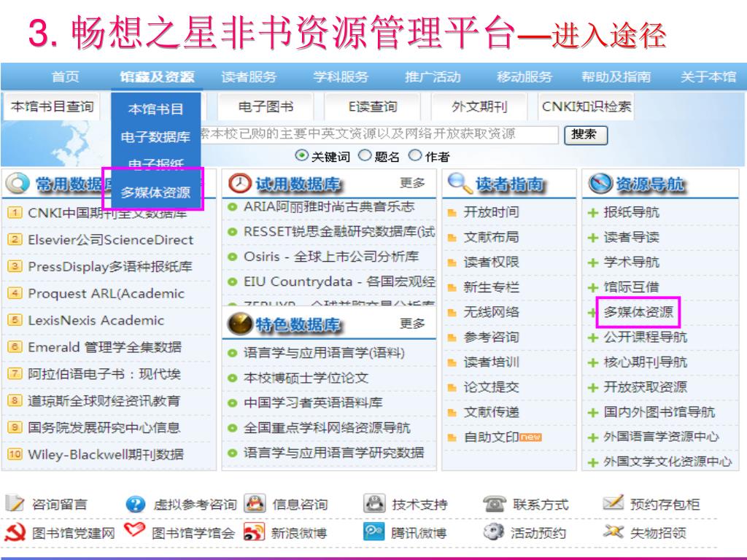Click 更多 next to 试用数据库
The height and width of the screenshot is (560, 747).
click(x=413, y=182)
